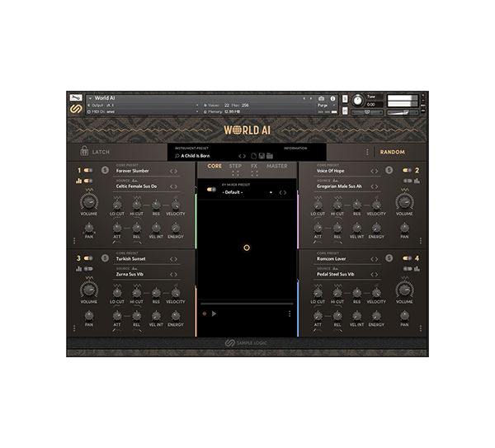Expand the World AI instrument name arrow
Image resolution: width=495 pixels, height=448 pixels.
tap(90, 98)
